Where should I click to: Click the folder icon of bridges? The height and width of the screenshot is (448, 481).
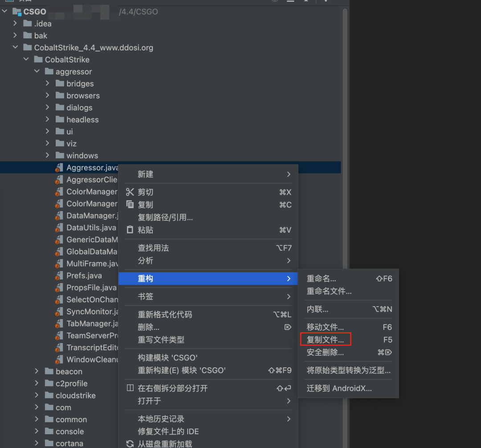click(x=60, y=83)
